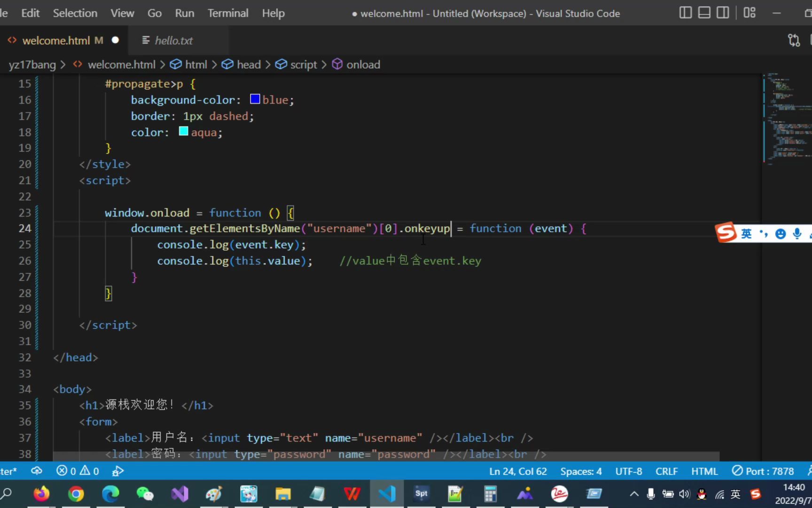Click the //value comment on line 26
Image resolution: width=812 pixels, height=508 pixels.
(410, 261)
